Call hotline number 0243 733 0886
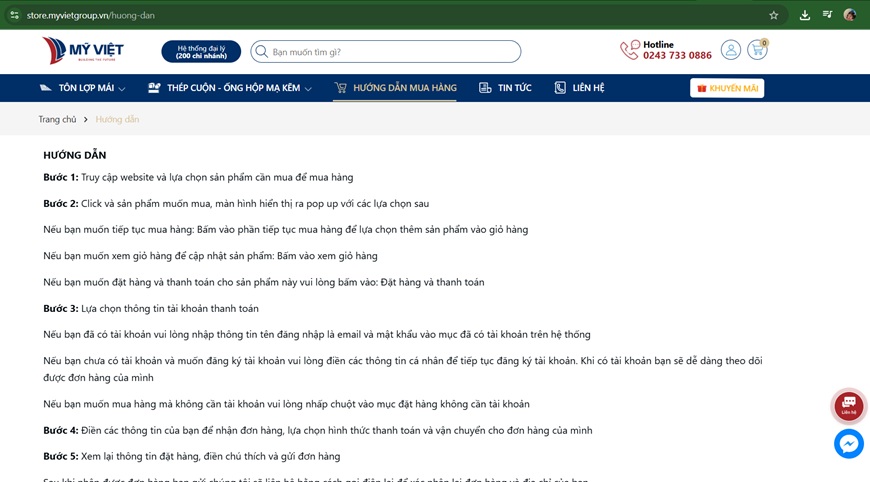The image size is (870, 482). (677, 55)
